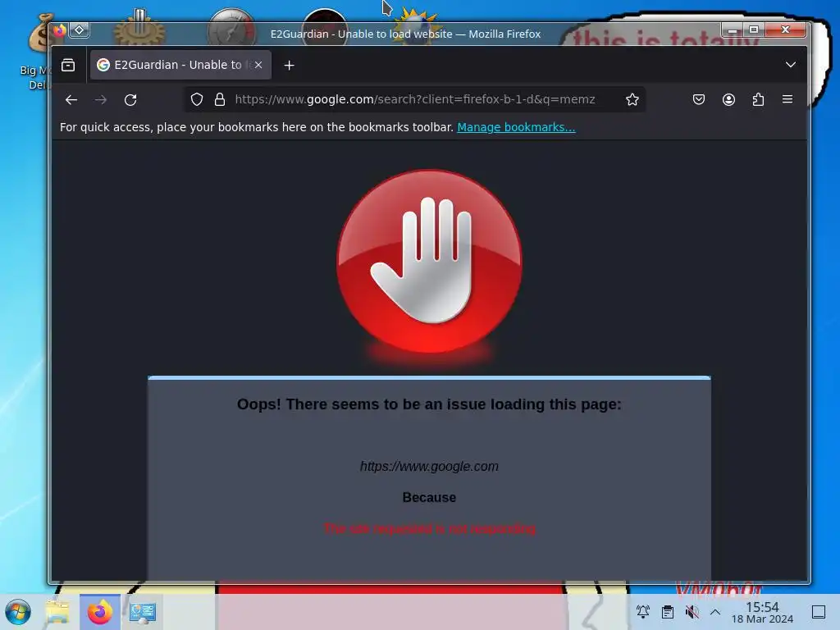
Task: Minimize the Firefox window
Action: click(732, 30)
